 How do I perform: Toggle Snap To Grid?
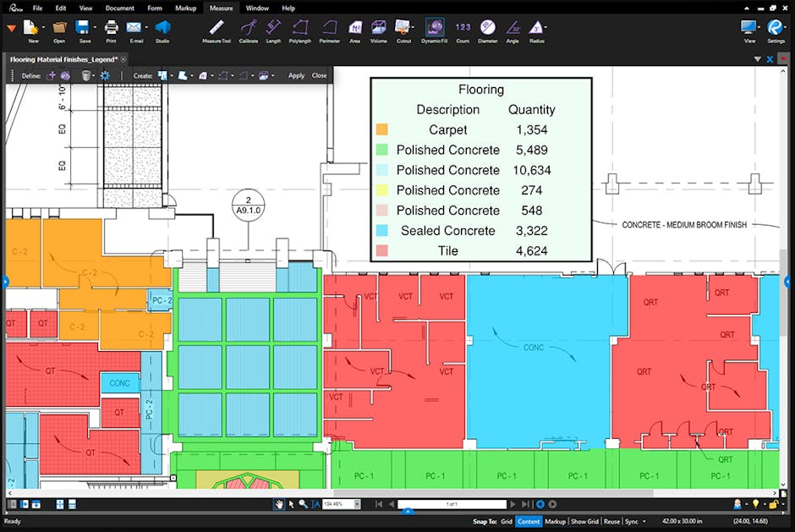point(507,522)
